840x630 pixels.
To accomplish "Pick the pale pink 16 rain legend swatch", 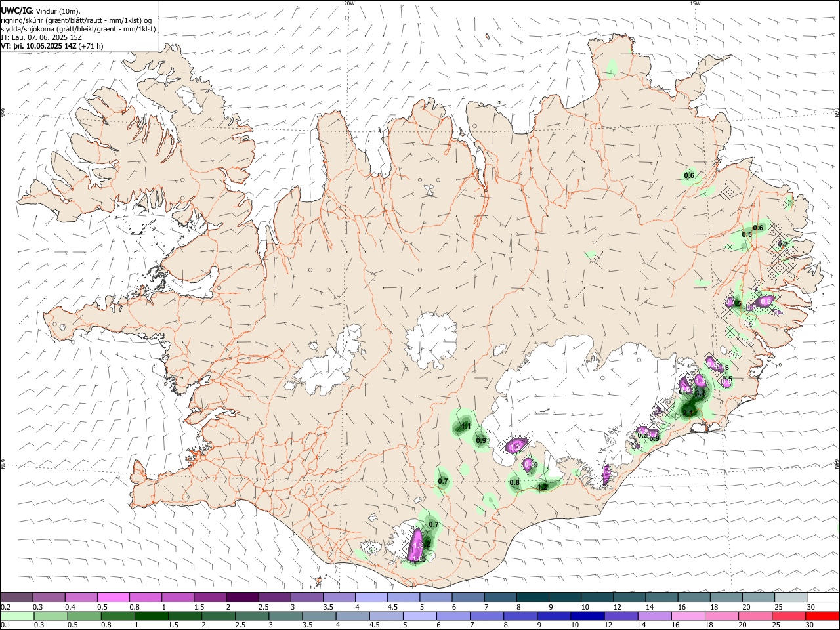I will tap(688, 616).
